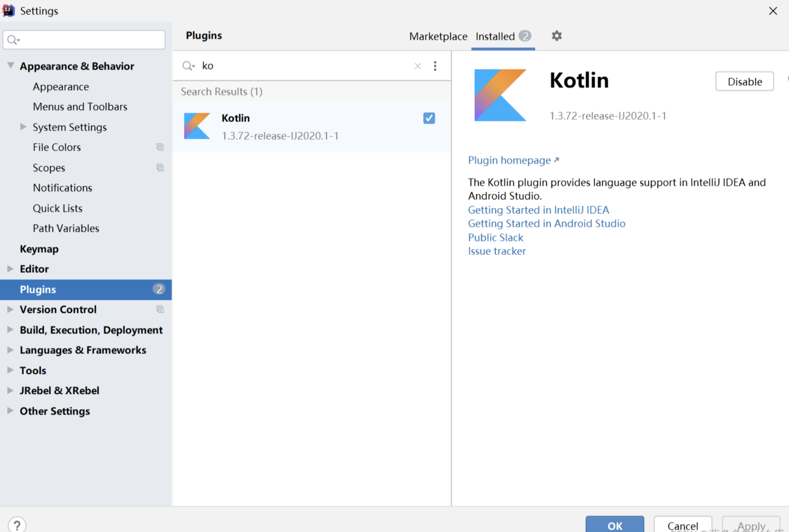
Task: Click the project-level icon next to File Colors
Action: pos(160,147)
